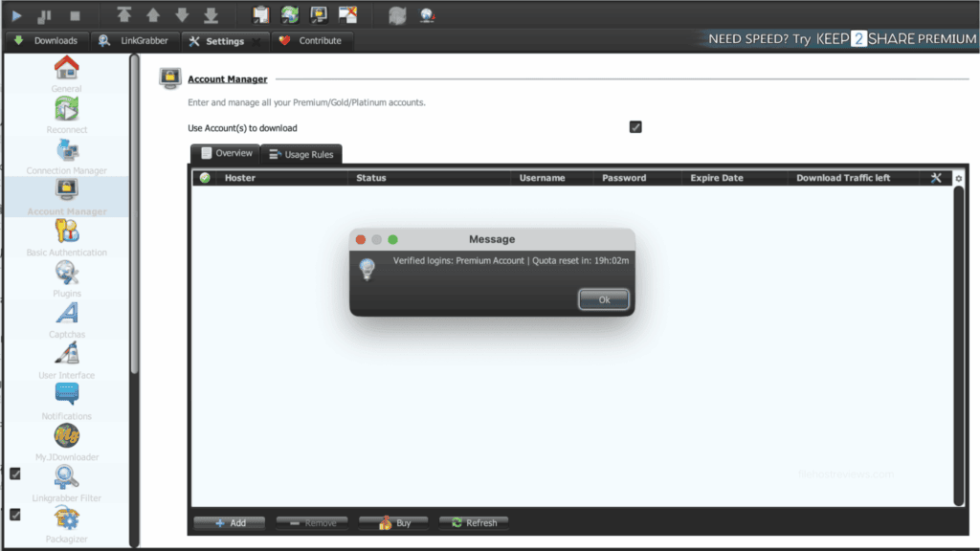
Task: Start downloads with the play button
Action: 16,15
